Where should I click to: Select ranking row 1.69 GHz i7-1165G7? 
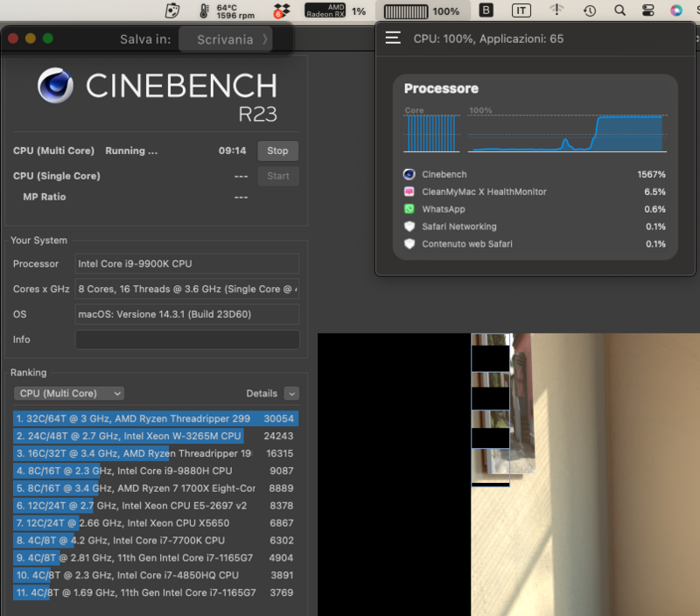pos(156,592)
